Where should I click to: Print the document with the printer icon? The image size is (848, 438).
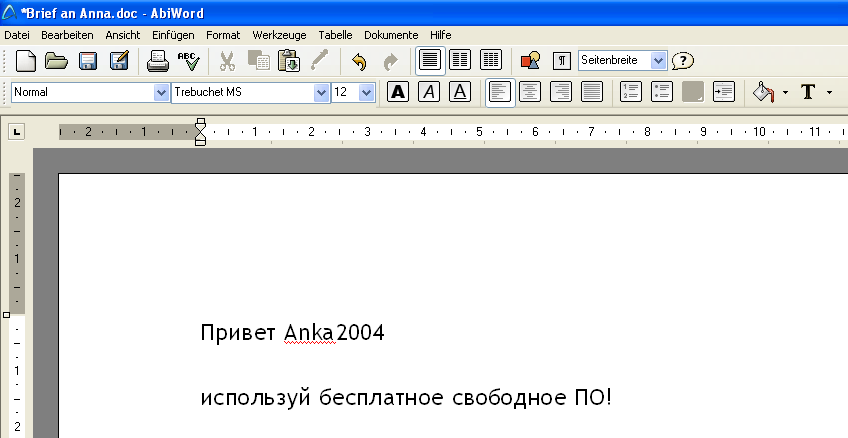[158, 61]
